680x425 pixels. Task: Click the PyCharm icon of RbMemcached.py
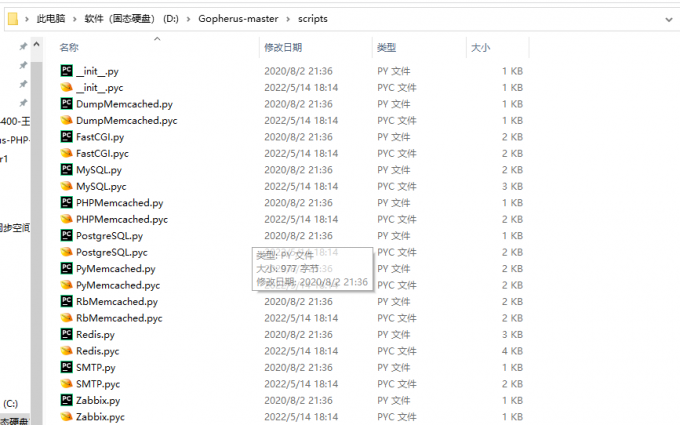pyautogui.click(x=66, y=301)
